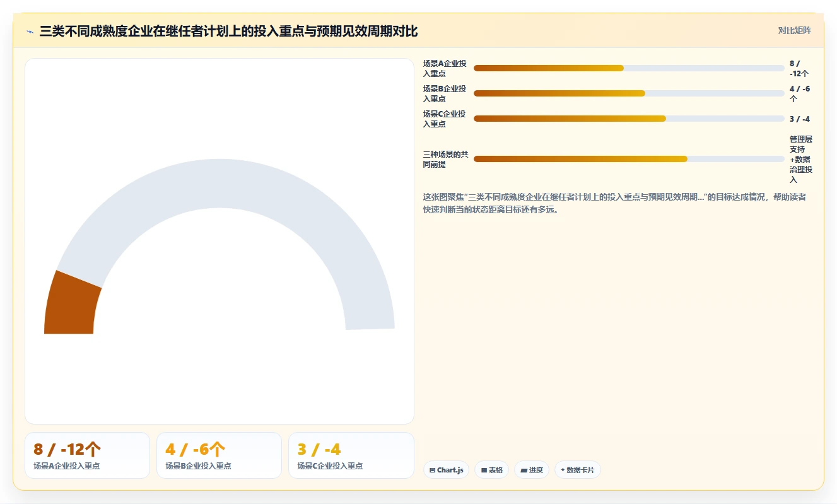
Task: Select the 数据卡片 tag chip
Action: [577, 470]
